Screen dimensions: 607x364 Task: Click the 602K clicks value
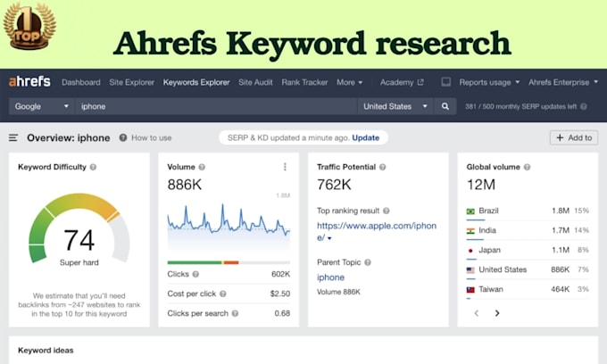coord(280,274)
